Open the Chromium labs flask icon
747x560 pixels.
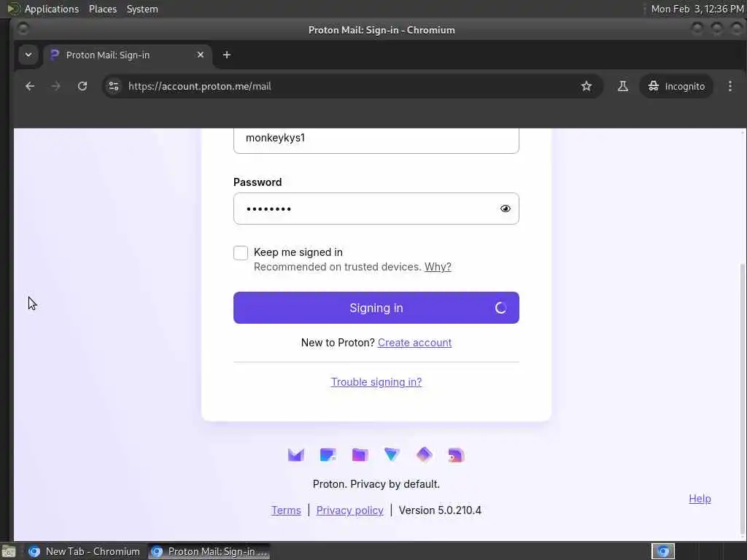click(x=623, y=86)
